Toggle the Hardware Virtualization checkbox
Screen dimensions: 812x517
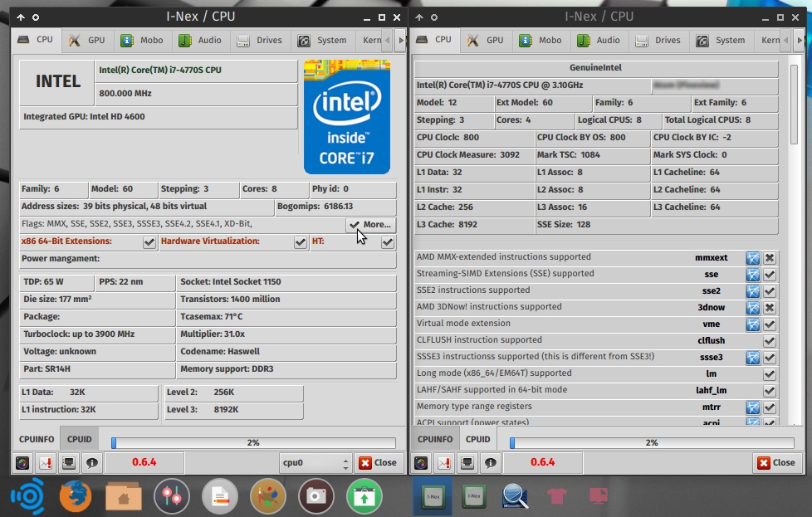pos(300,241)
